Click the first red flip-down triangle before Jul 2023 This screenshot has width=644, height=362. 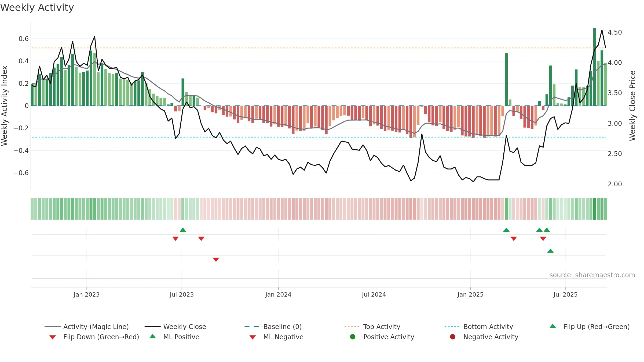point(175,239)
